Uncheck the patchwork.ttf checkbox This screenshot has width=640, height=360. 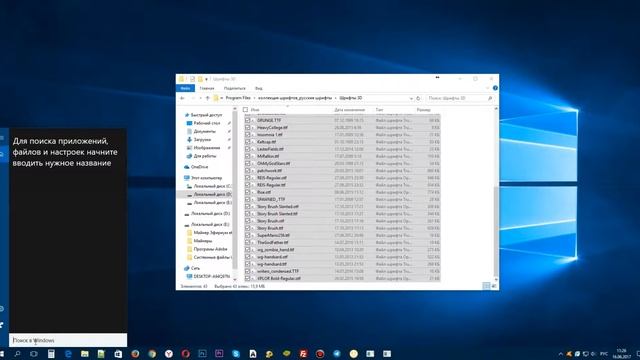click(x=248, y=171)
